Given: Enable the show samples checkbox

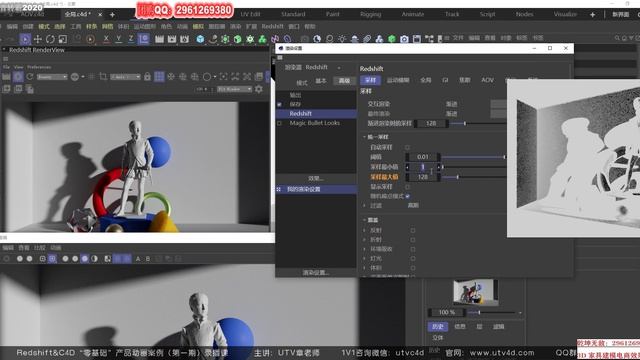Looking at the screenshot, I should tap(407, 187).
